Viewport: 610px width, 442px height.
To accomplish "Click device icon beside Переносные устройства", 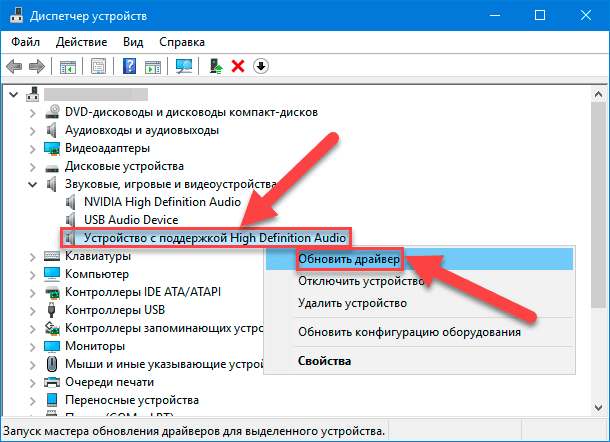I will click(52, 400).
